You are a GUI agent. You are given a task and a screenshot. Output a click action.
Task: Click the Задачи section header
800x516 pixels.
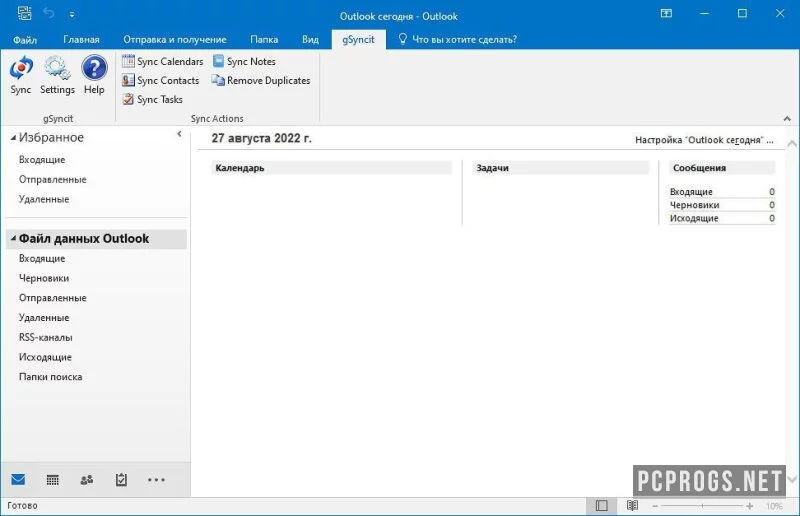tap(560, 168)
